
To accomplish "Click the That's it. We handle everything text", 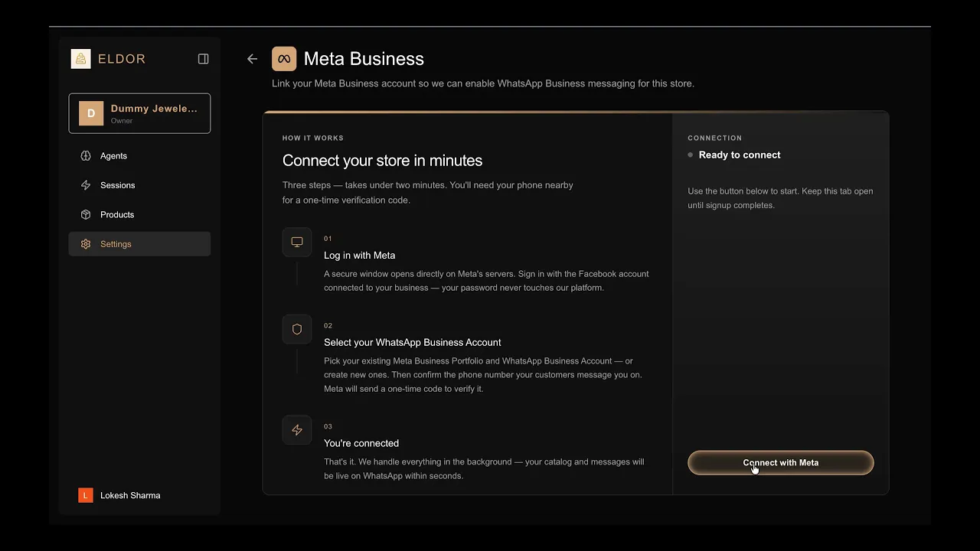I will coord(484,469).
